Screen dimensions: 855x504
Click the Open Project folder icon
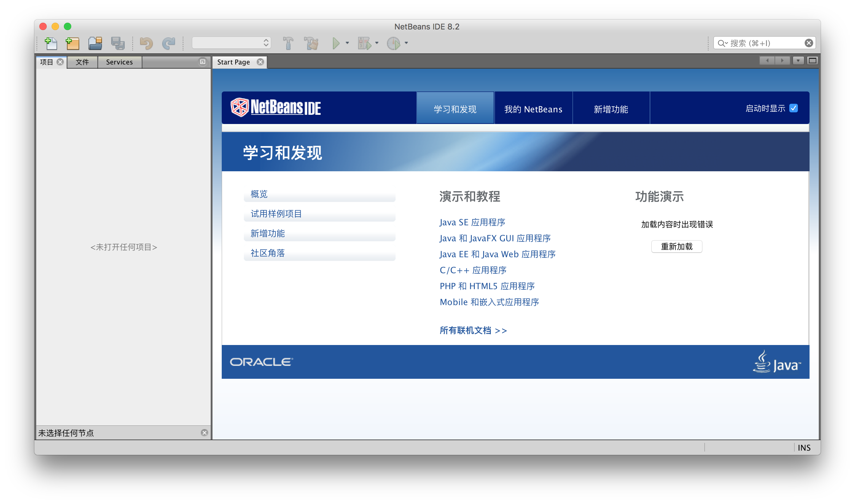tap(95, 43)
